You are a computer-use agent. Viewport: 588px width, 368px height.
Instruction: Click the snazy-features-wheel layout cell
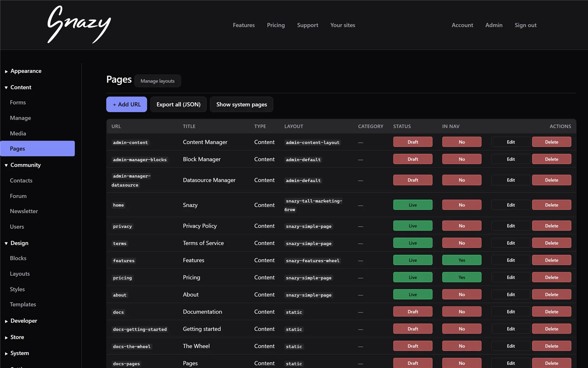click(x=313, y=261)
